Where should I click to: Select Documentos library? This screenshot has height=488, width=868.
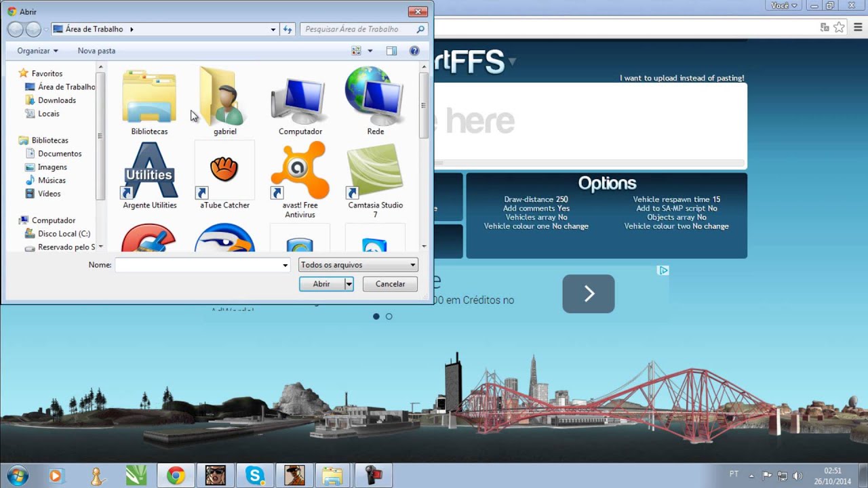point(60,154)
